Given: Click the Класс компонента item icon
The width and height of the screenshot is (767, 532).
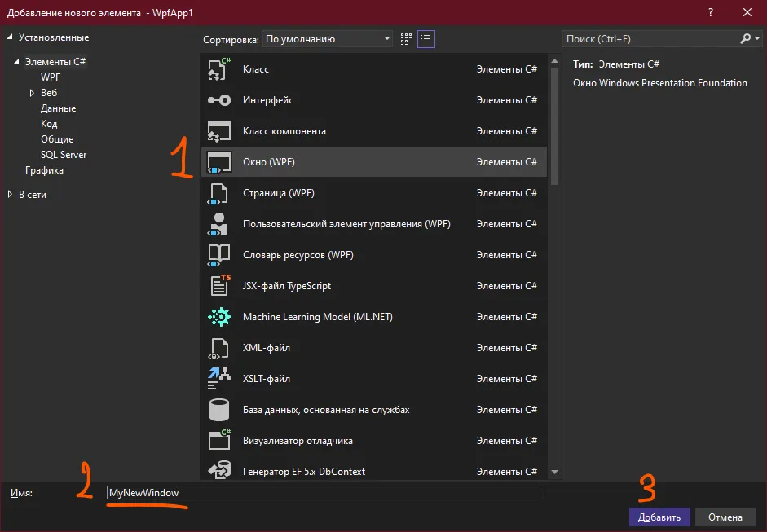Looking at the screenshot, I should (218, 131).
